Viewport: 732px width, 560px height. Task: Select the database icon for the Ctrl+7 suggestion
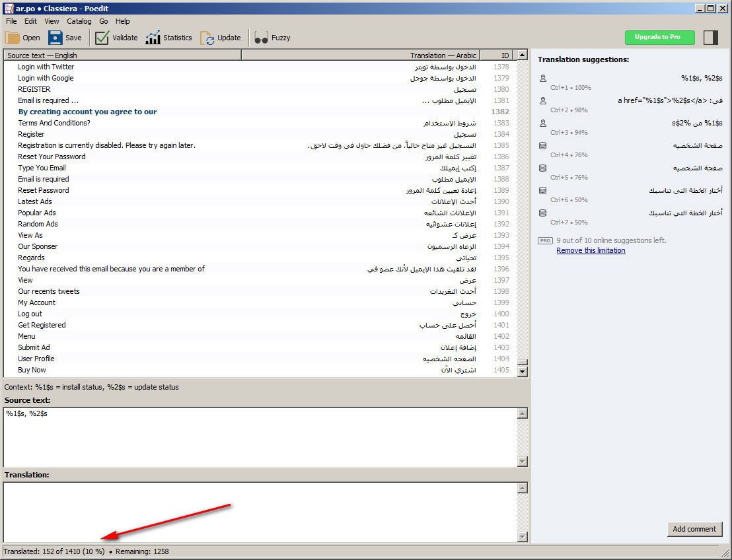pos(542,213)
